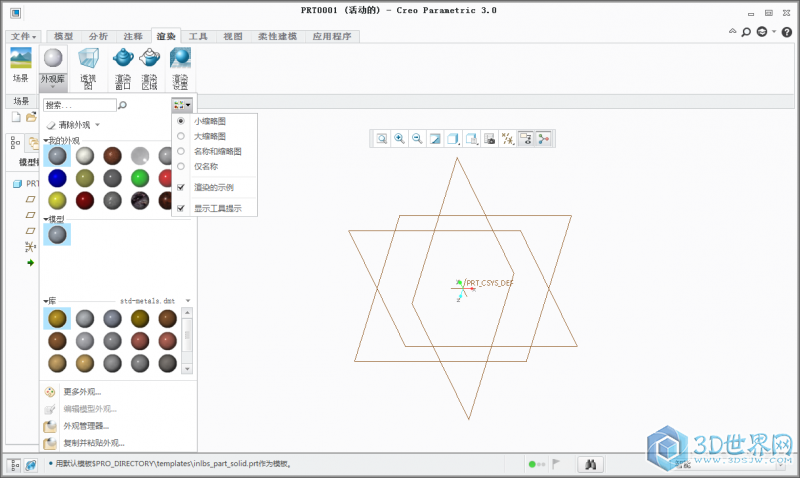Select the dark red sphere in 我的外观
The width and height of the screenshot is (800, 478).
coord(85,200)
